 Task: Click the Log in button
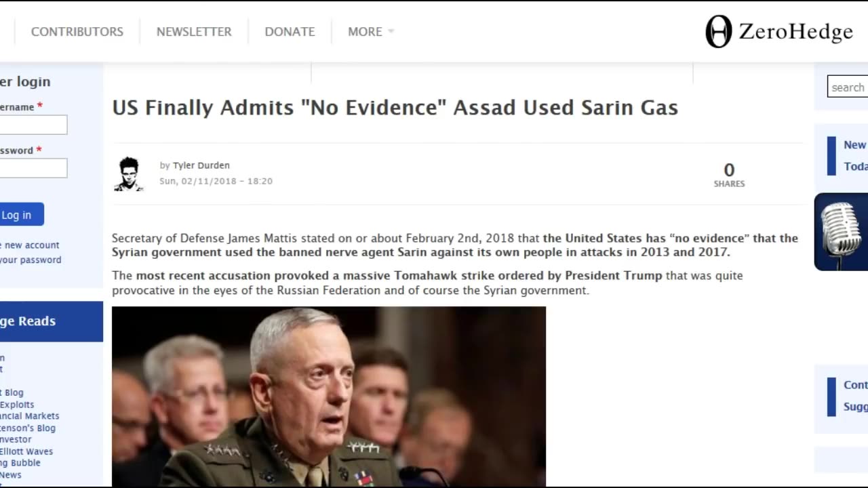(x=20, y=215)
